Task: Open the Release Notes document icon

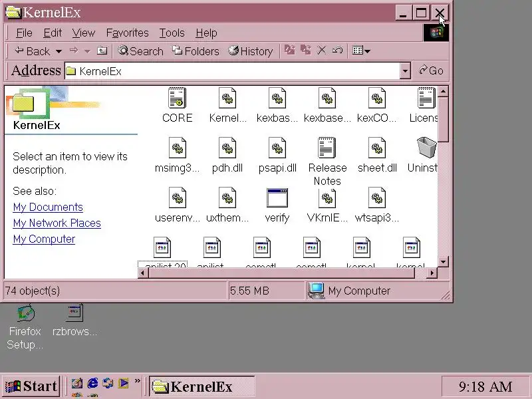Action: 327,148
